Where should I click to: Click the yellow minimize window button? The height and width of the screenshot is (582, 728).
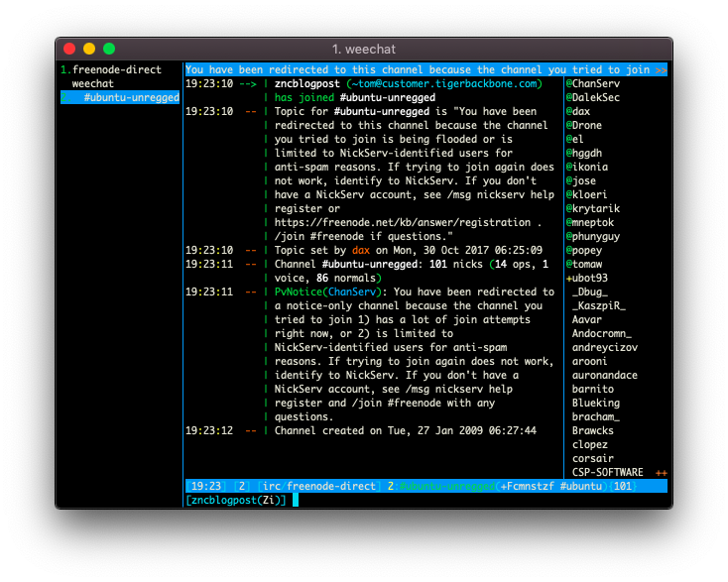[89, 49]
